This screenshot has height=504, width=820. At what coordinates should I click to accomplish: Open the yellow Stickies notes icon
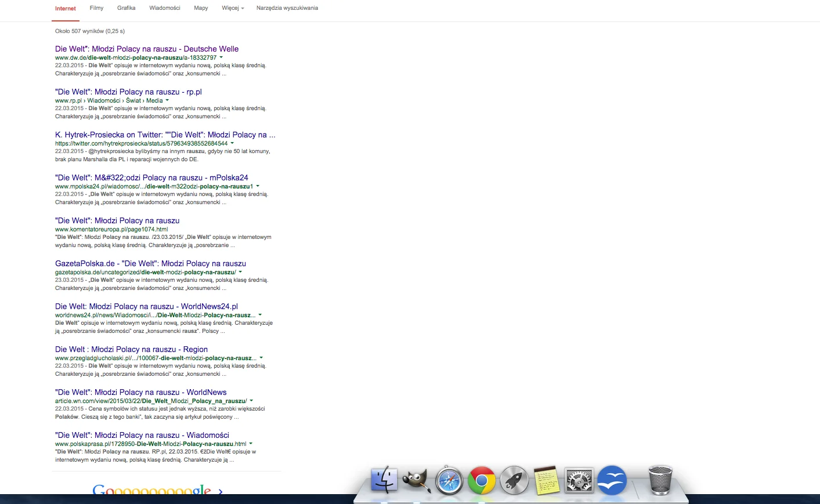point(546,480)
